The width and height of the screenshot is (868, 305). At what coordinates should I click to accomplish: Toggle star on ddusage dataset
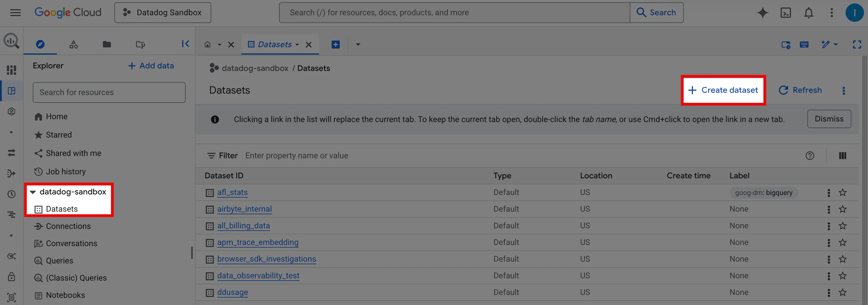[842, 292]
